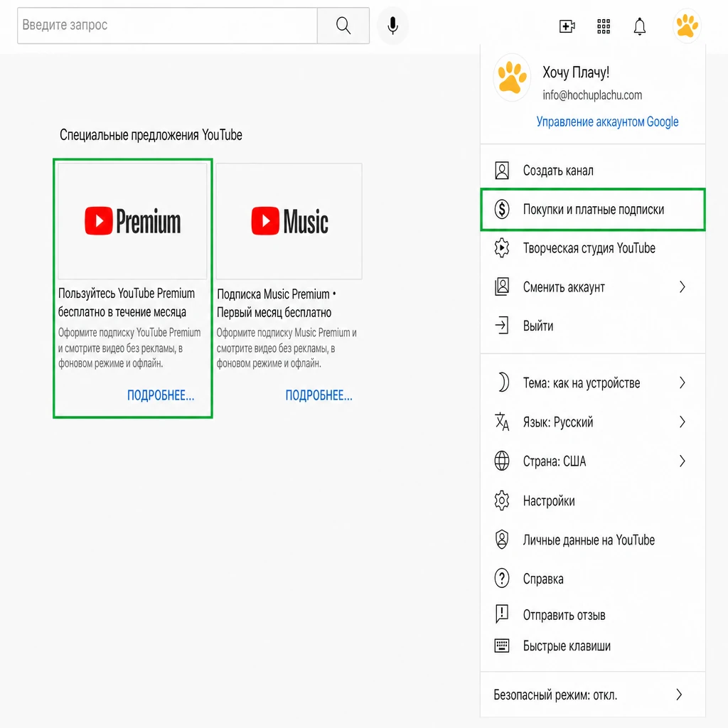The image size is (728, 728).
Task: Expand the Сменить аккаунт chevron
Action: (682, 287)
